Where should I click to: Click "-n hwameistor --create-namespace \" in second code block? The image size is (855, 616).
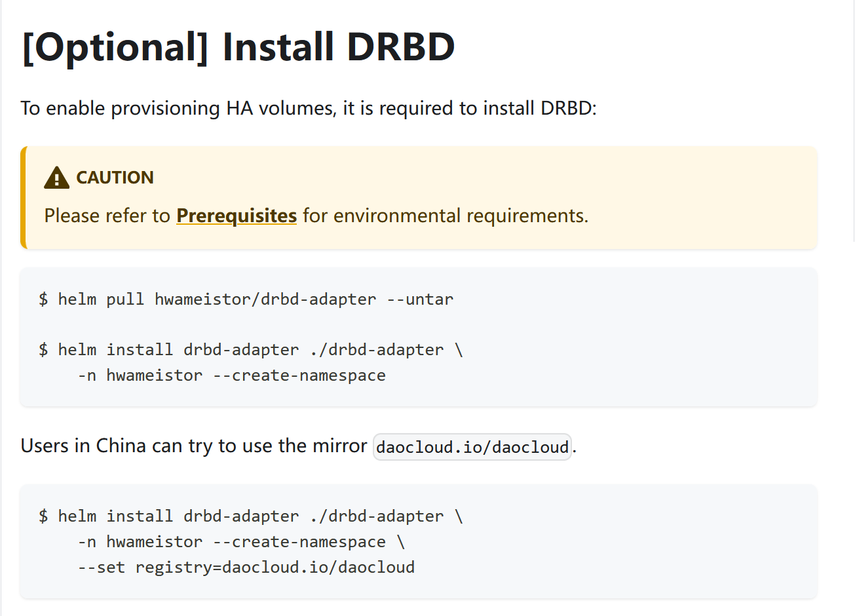coord(241,542)
